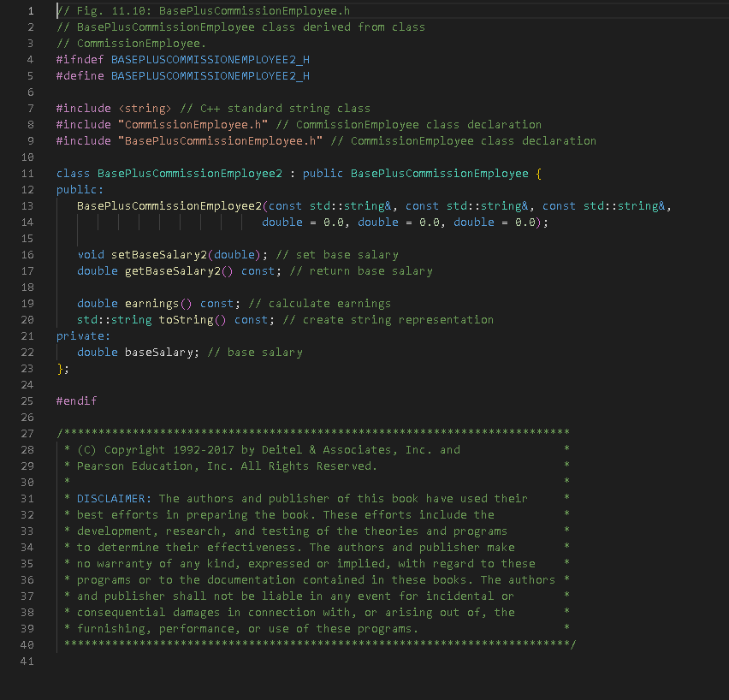Click BASEPLUSCOMMISSIONEMPLOYEE2_H after #define
Viewport: 729px width, 700px height.
tap(210, 76)
